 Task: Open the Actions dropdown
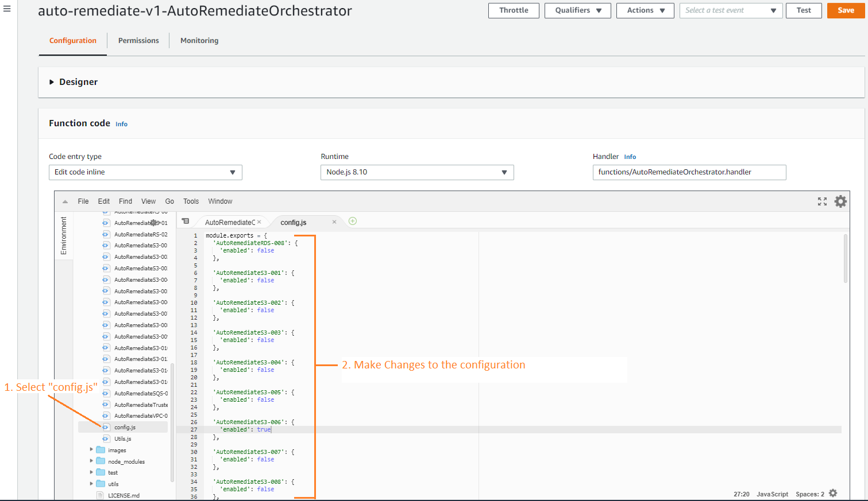click(x=645, y=10)
